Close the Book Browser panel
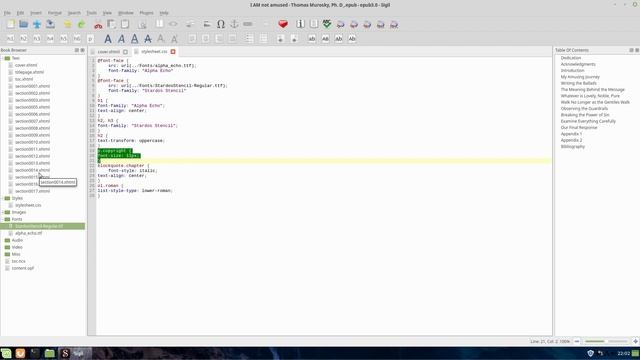This screenshot has width=640, height=360. (82, 50)
